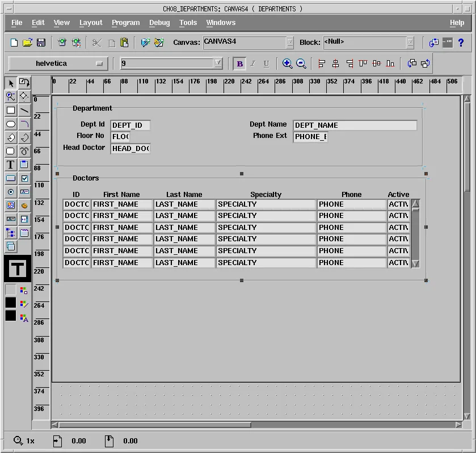Choose the List Item tool

pyautogui.click(x=24, y=219)
